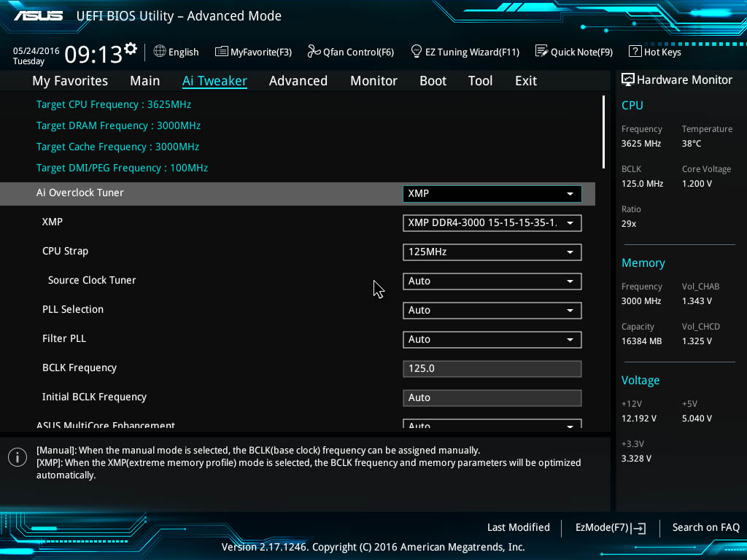Select the BCLK Frequency label
Screen dimensions: 747x560
80,367
